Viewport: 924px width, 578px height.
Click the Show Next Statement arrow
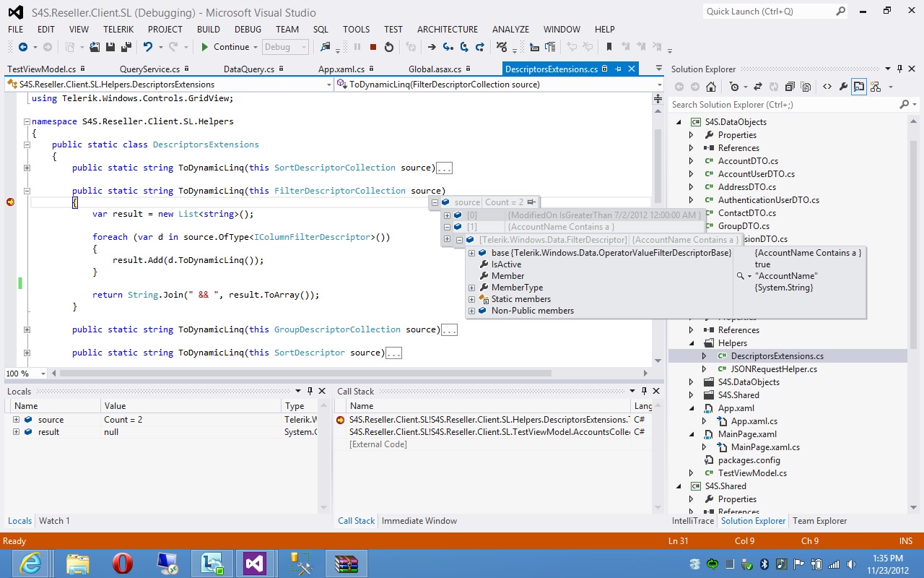click(x=432, y=47)
